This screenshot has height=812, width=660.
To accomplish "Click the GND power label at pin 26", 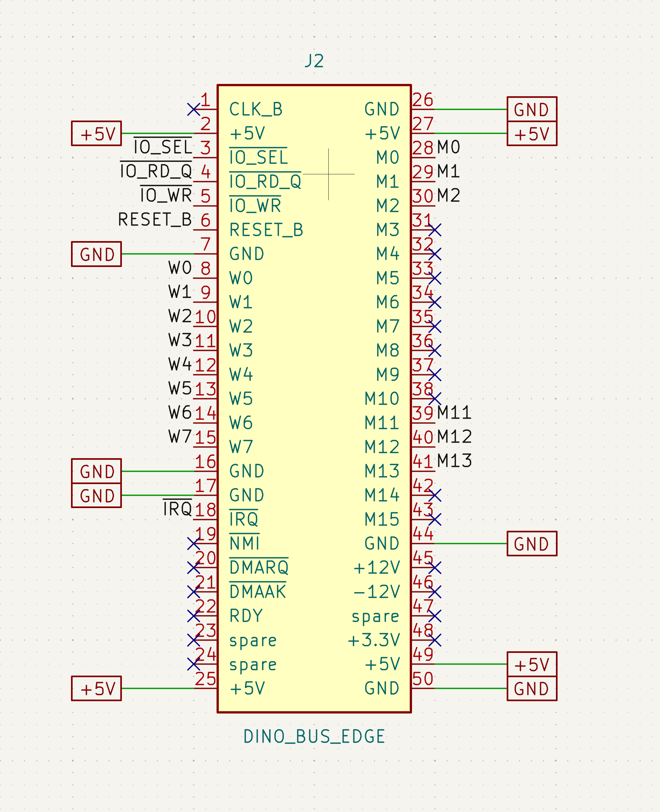I will point(532,110).
